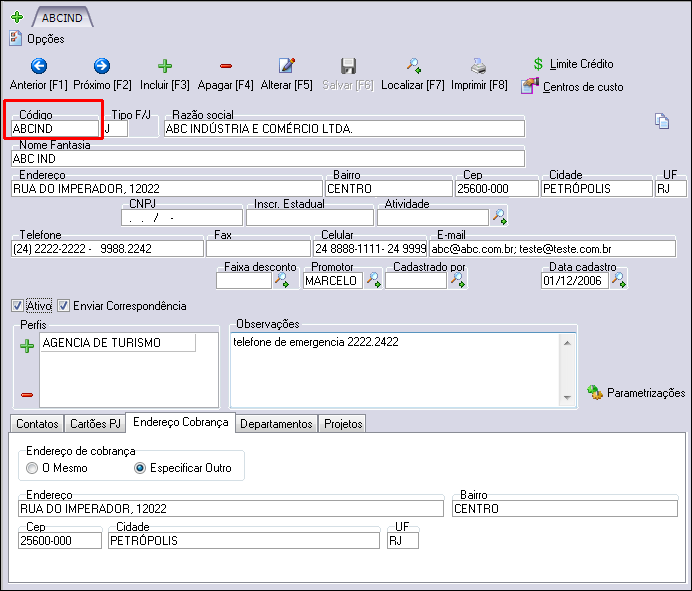The image size is (692, 591).
Task: Click Observações scrollbar up arrow
Action: click(x=567, y=343)
